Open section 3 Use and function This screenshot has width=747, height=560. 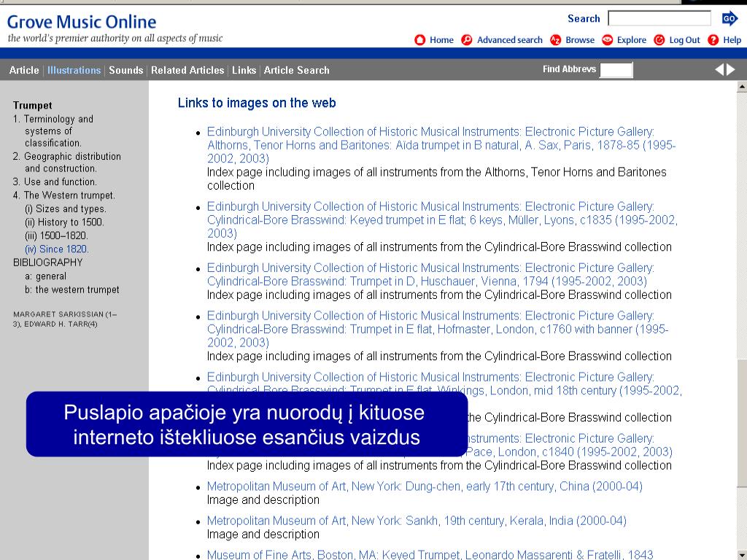pos(55,182)
